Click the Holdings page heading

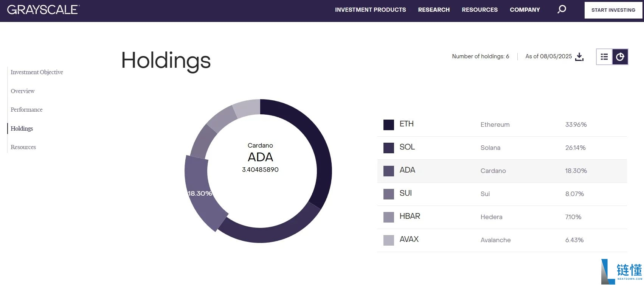click(x=166, y=61)
